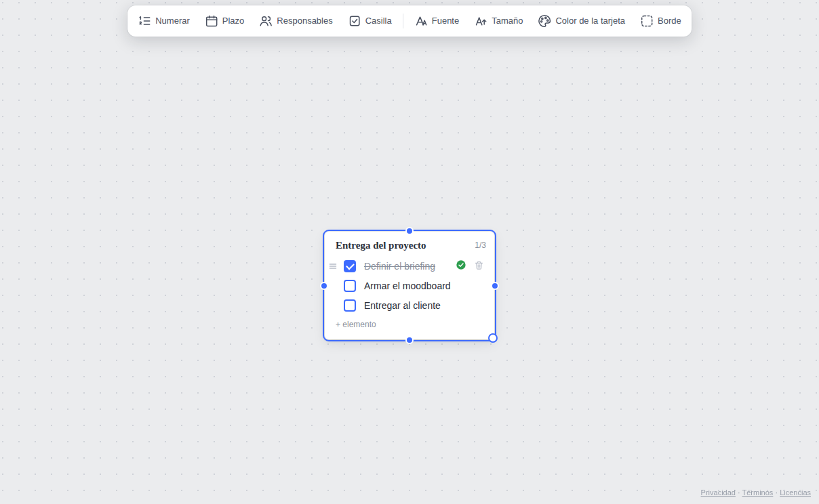Add a new item via + elemento

tap(356, 324)
